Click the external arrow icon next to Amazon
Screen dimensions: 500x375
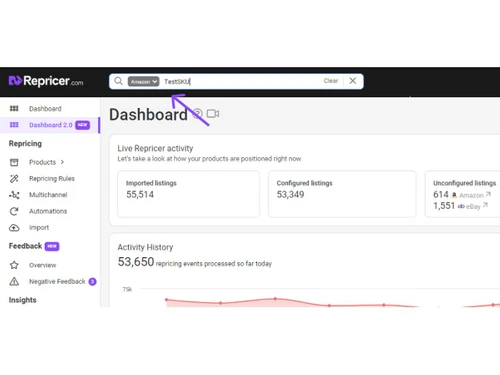point(488,194)
